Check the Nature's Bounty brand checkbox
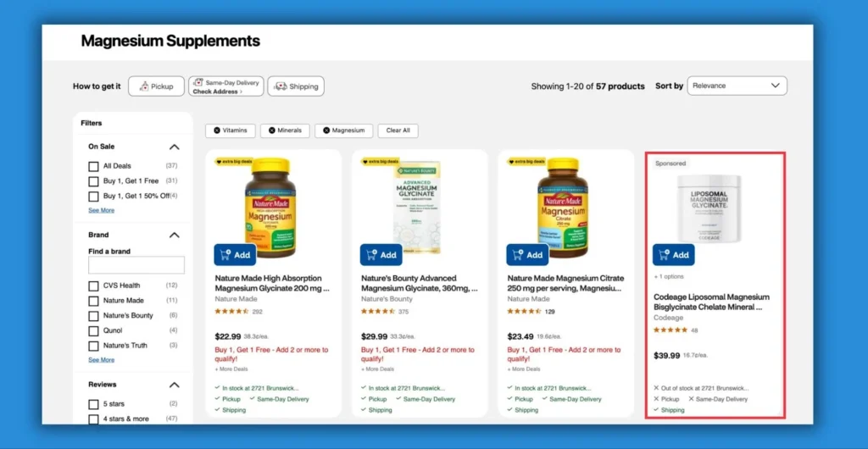Image resolution: width=868 pixels, height=449 pixels. pyautogui.click(x=93, y=316)
